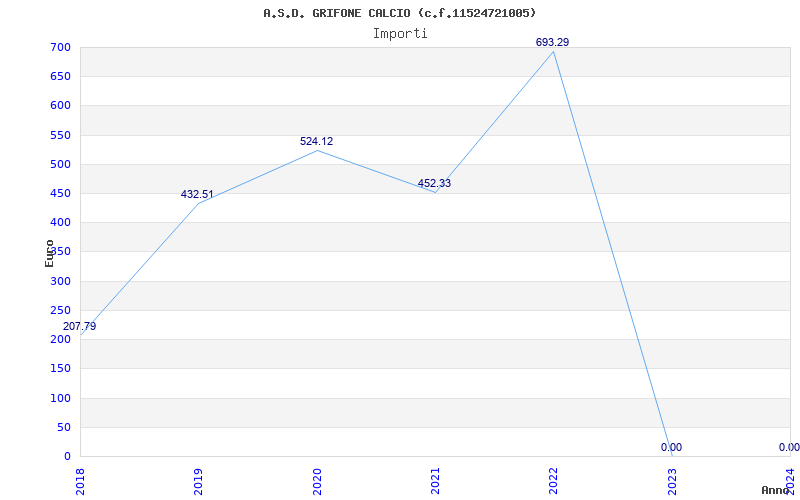Click the 0.00 label above 2024
800x500 pixels.
pos(789,447)
